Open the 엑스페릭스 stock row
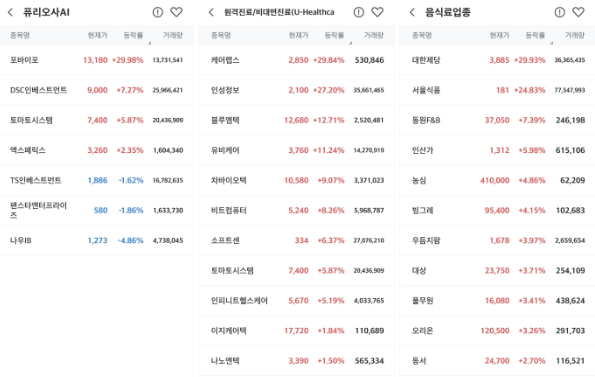 pyautogui.click(x=97, y=150)
